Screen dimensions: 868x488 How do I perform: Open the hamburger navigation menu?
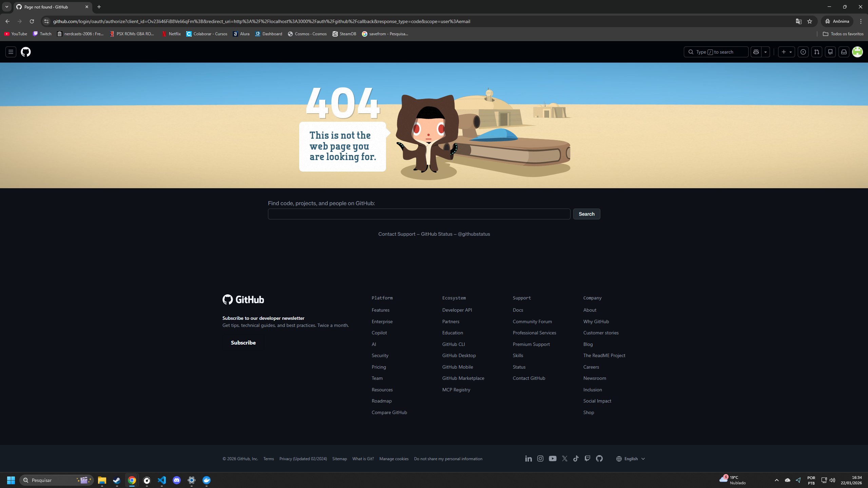click(x=11, y=52)
